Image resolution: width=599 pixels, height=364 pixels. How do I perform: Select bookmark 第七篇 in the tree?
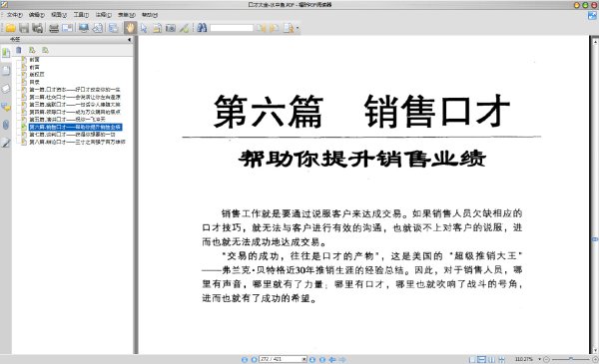(72, 135)
